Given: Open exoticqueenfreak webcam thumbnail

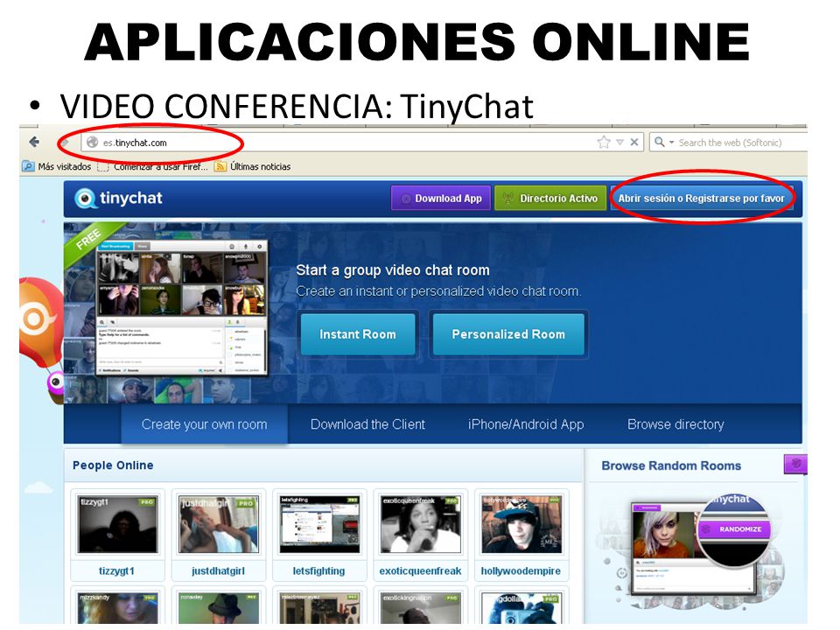Looking at the screenshot, I should point(421,524).
